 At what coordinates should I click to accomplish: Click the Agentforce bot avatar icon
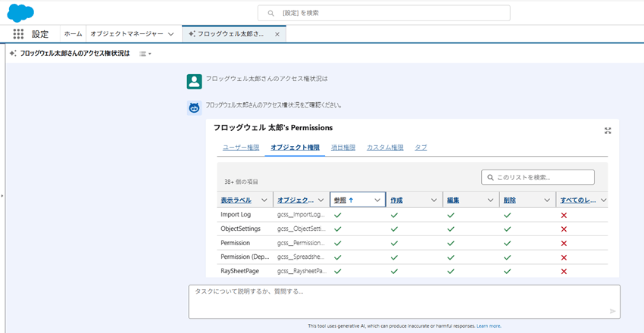coord(195,107)
